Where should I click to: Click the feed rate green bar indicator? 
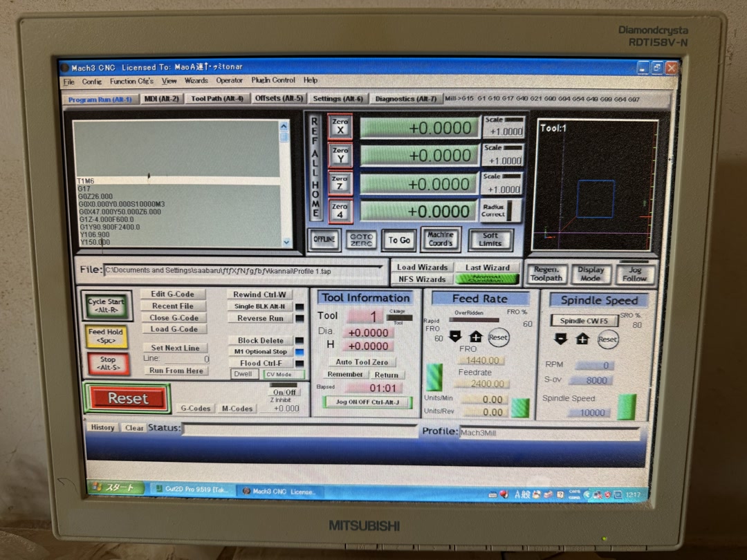point(434,377)
